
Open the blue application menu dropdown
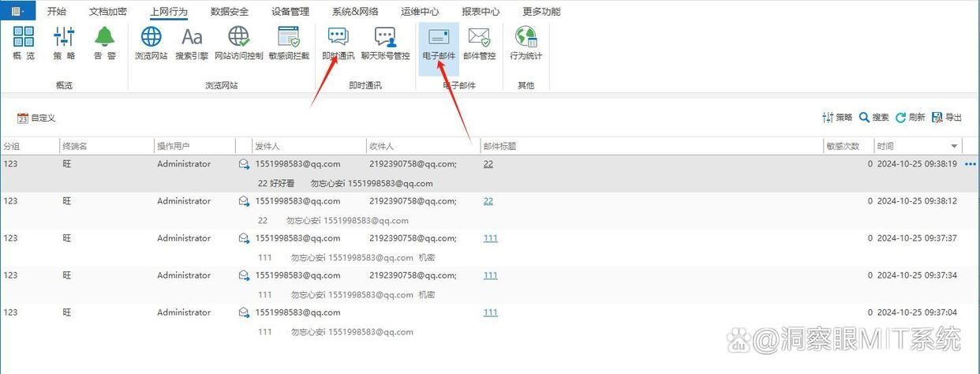click(x=17, y=11)
